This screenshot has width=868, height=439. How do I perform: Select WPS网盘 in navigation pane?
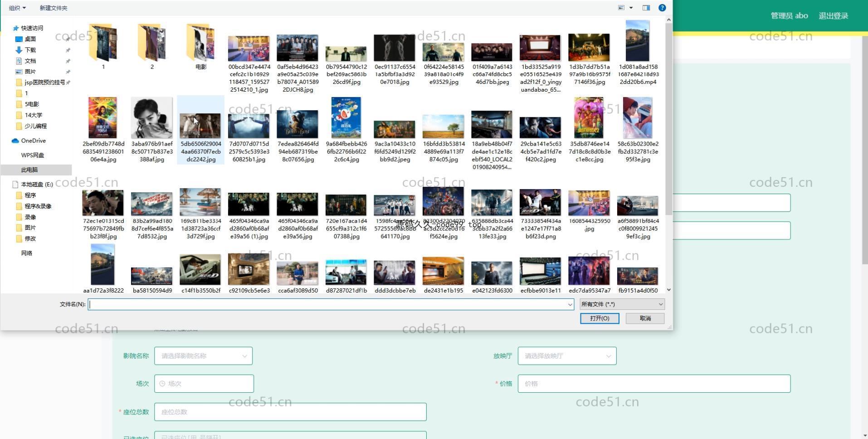[33, 155]
